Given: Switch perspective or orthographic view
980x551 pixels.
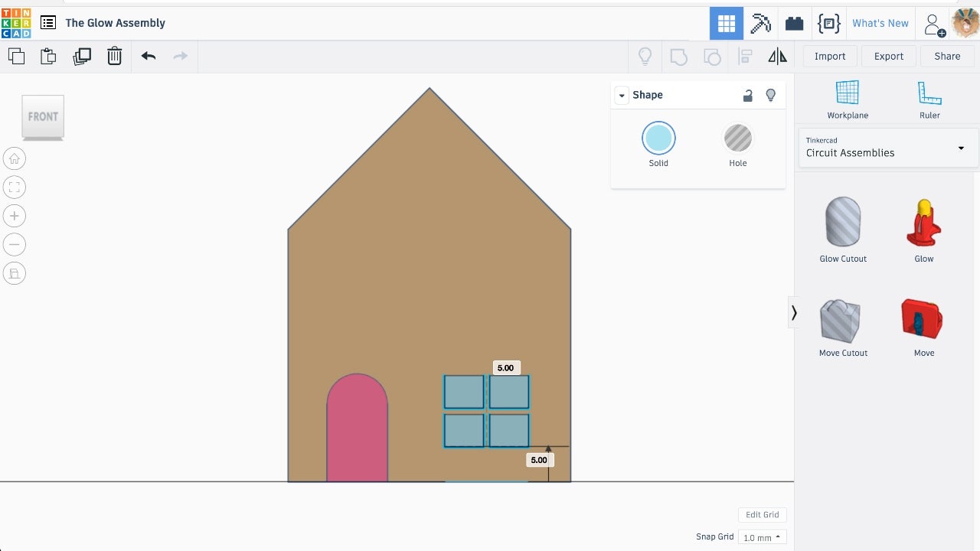Looking at the screenshot, I should (15, 273).
